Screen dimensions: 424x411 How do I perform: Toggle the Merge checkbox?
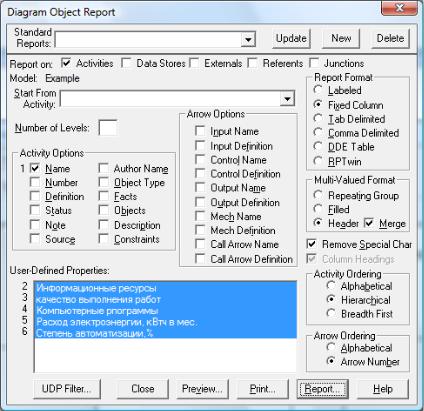click(369, 223)
